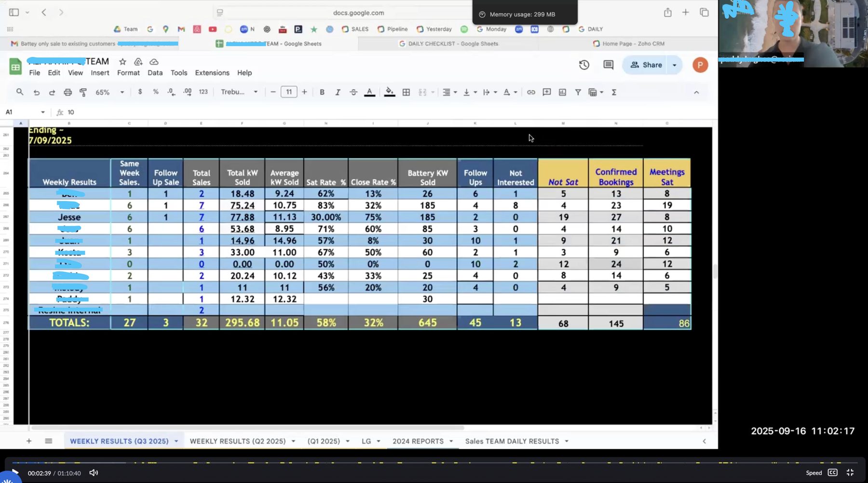Open the fill color picker
The image size is (868, 483).
(x=390, y=92)
